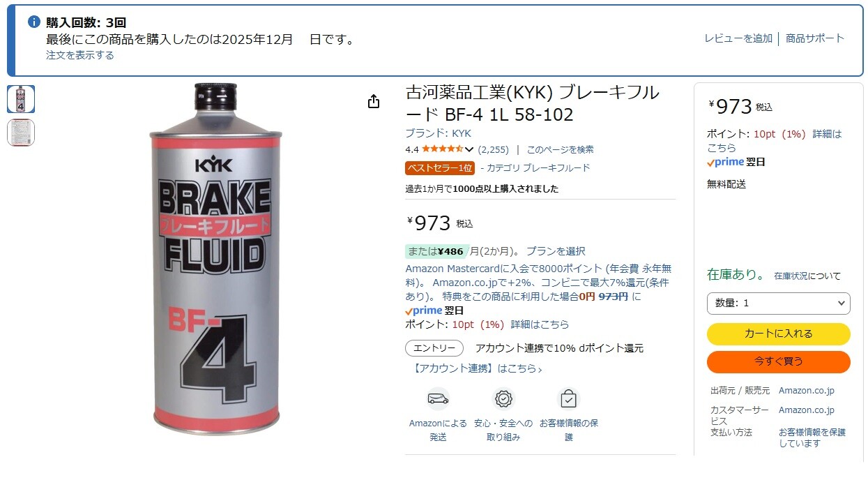Open the レビューを追加 link
Viewport: 868px width, 494px height.
(x=738, y=38)
